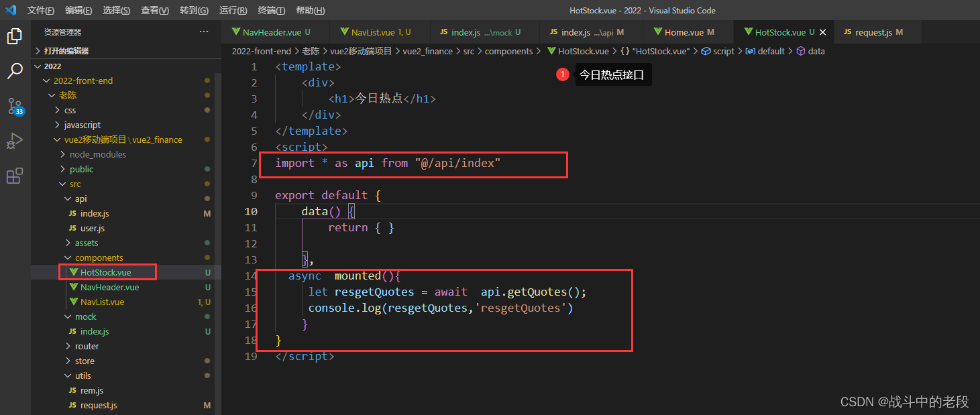The height and width of the screenshot is (415, 980).
Task: Switch to the Home.vue tab
Action: point(686,31)
